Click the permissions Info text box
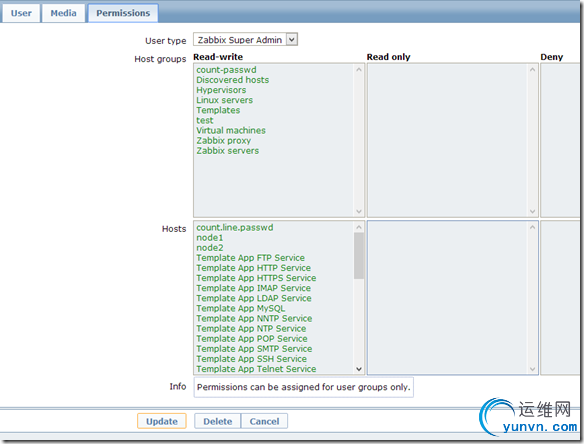This screenshot has height=444, width=584. pyautogui.click(x=304, y=387)
